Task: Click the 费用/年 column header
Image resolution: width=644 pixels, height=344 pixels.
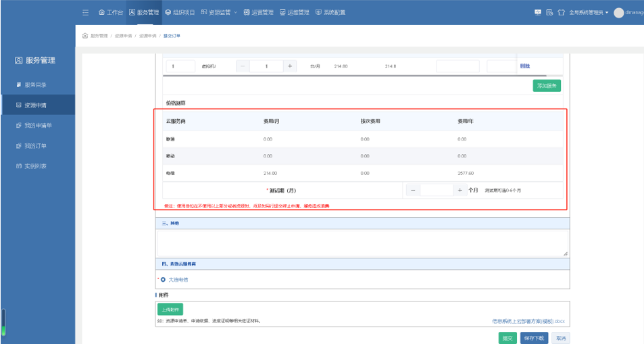Action: 466,121
